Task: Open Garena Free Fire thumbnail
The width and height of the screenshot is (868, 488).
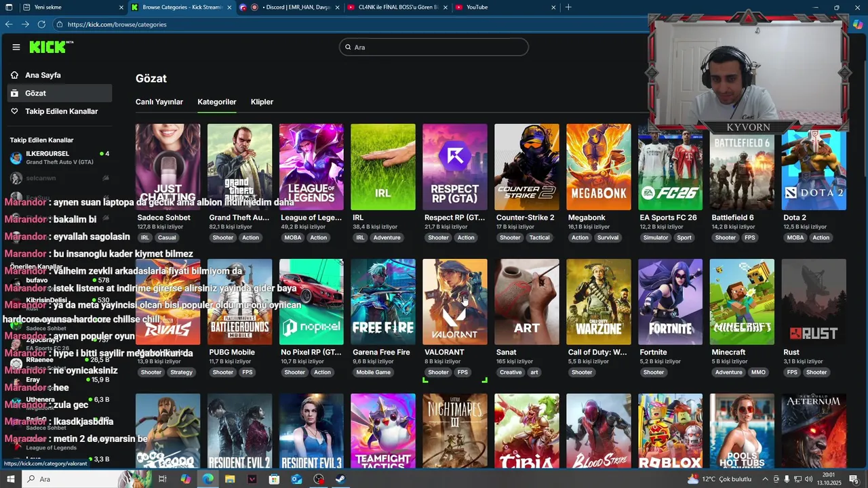Action: (x=383, y=302)
